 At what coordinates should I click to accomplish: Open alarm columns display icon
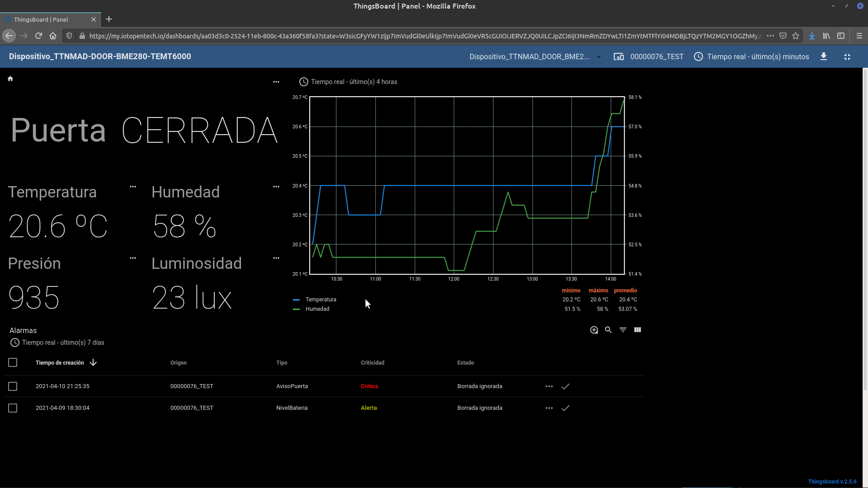click(637, 330)
